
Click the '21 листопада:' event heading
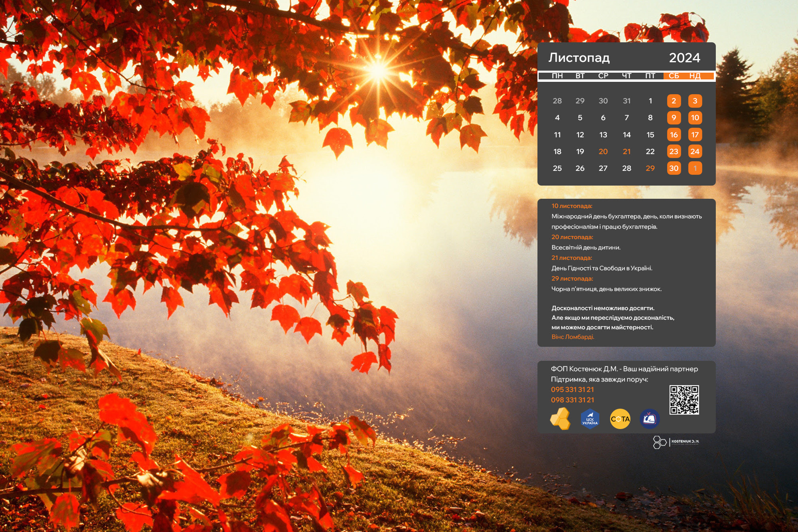pyautogui.click(x=572, y=258)
